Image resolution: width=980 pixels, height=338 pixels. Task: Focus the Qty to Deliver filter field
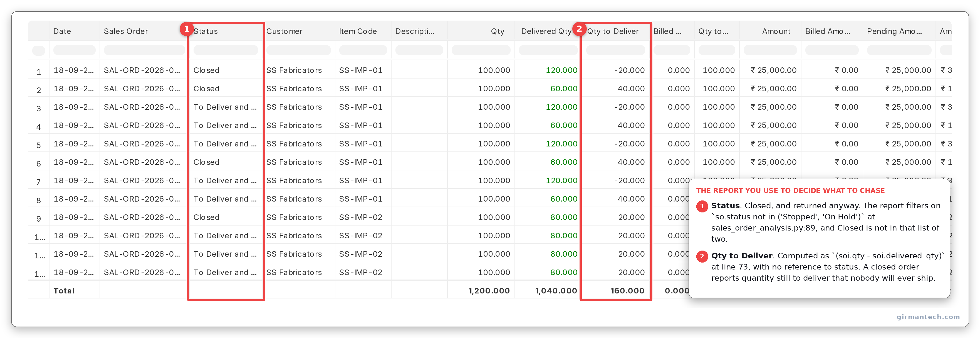coord(615,50)
